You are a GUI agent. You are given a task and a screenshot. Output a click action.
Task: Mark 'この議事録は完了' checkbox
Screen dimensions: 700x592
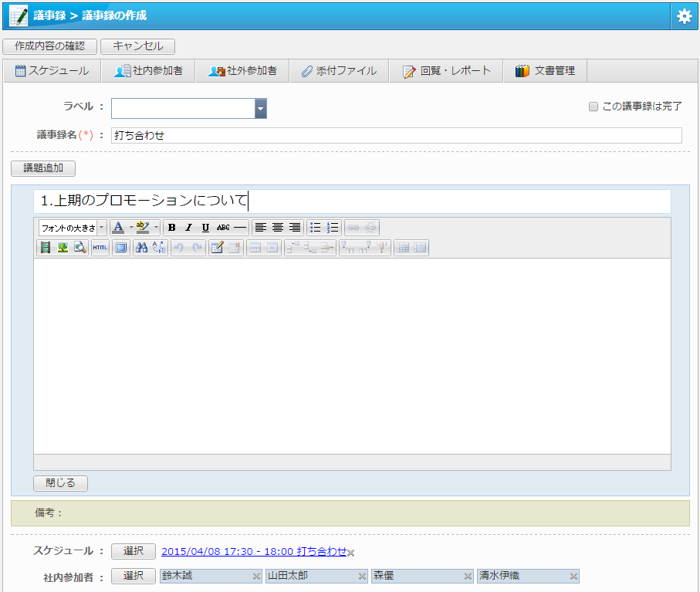593,107
